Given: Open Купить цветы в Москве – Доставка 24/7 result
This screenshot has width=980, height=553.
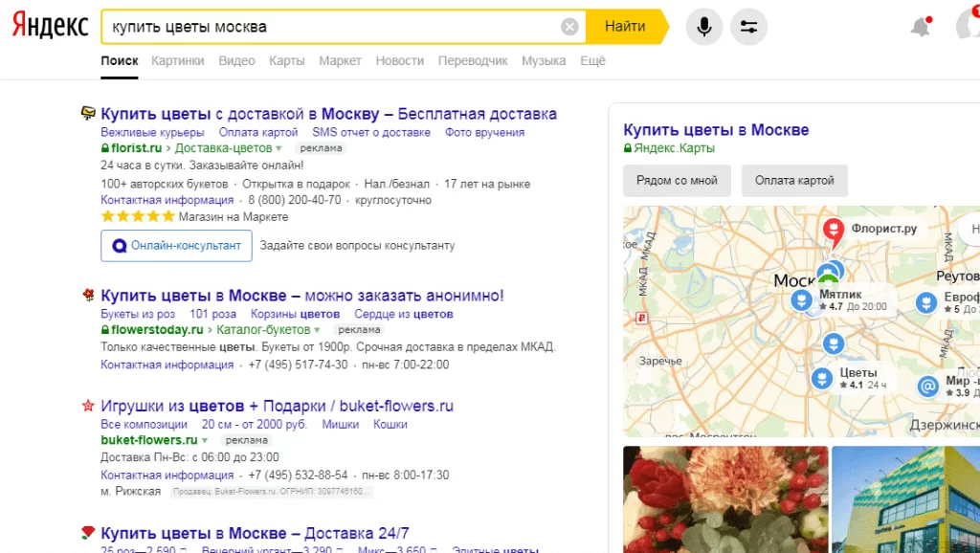Looking at the screenshot, I should pyautogui.click(x=255, y=533).
